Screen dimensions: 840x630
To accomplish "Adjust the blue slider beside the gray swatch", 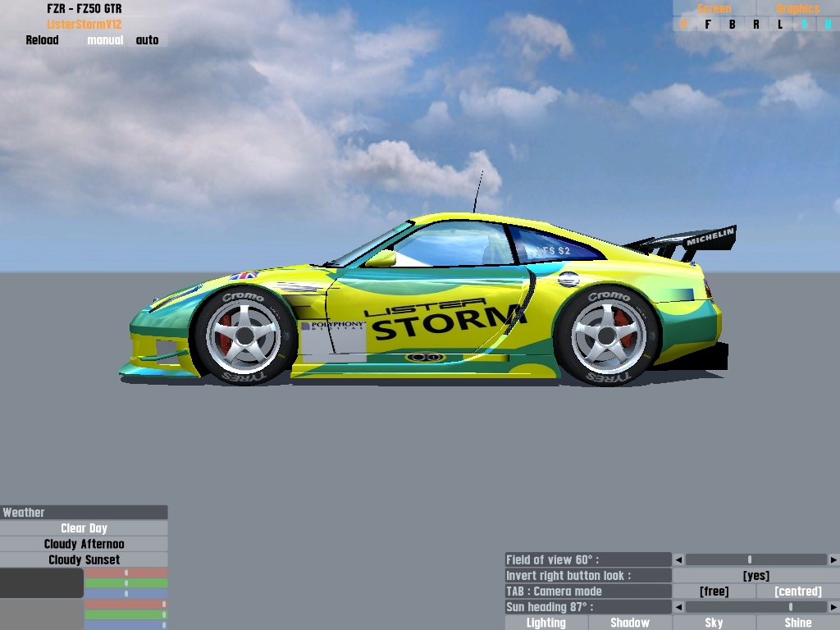I will point(126,624).
